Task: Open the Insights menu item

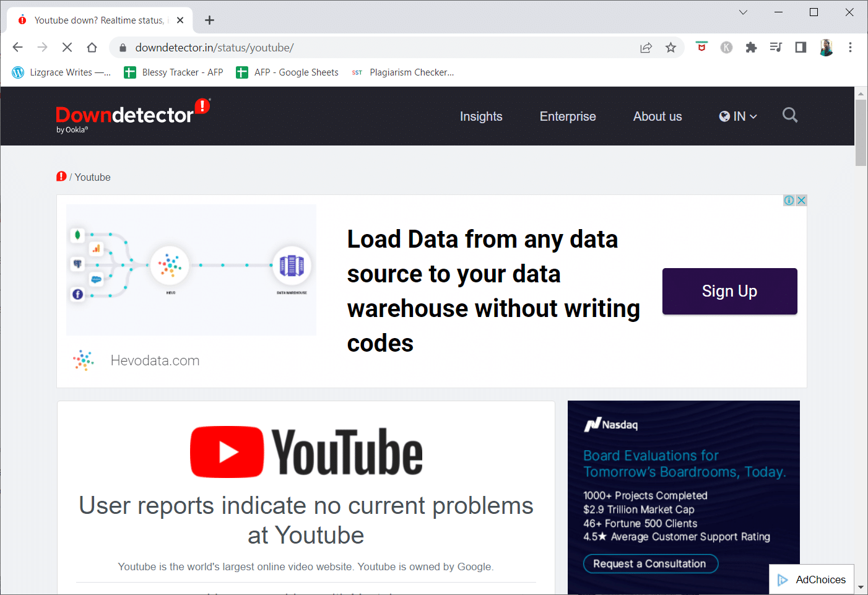Action: [481, 116]
